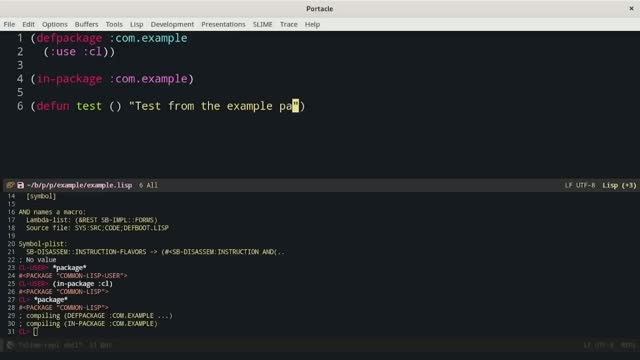Screen dimensions: 640x360
Task: Click (:use :cl)) on line 2
Action: [80, 52]
